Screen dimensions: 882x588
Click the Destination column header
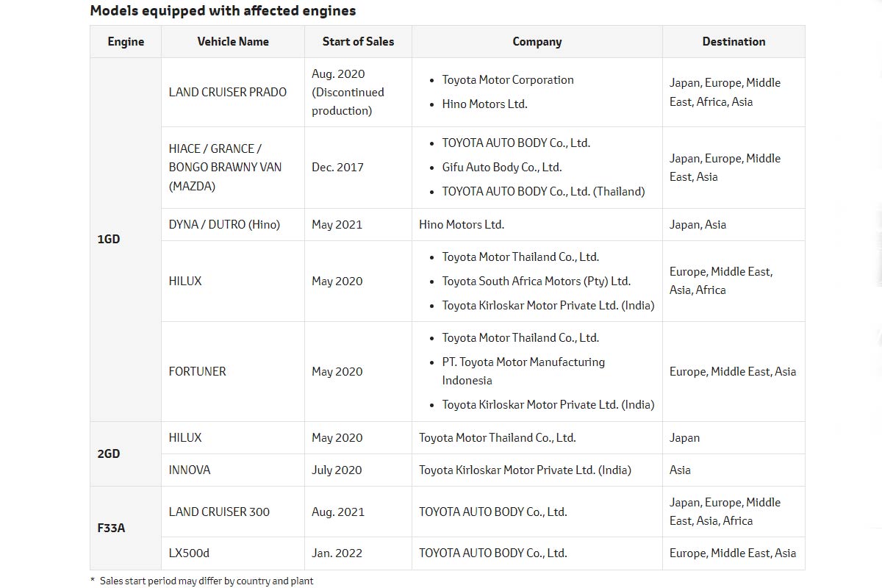point(734,42)
